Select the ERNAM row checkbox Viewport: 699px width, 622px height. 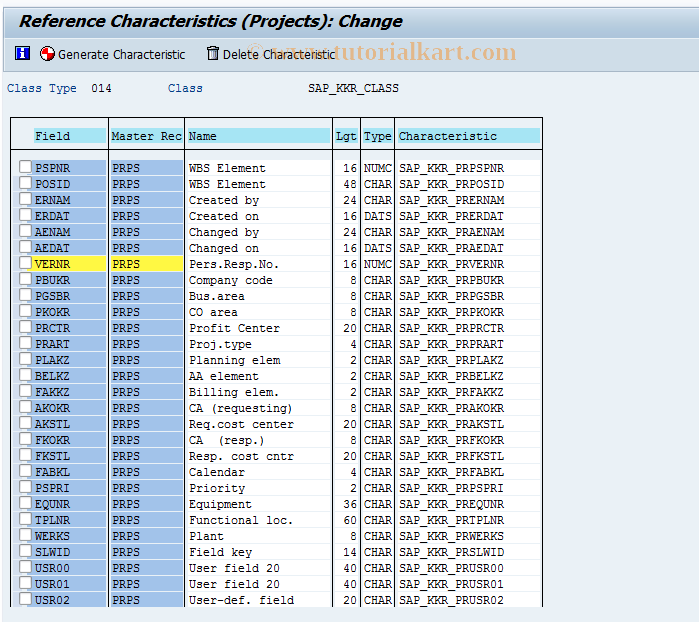click(x=25, y=199)
